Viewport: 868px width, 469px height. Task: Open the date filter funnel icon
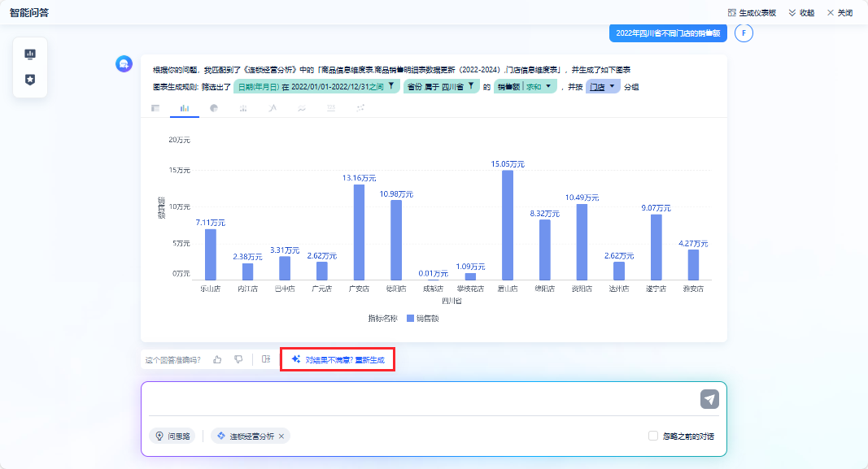click(x=391, y=86)
